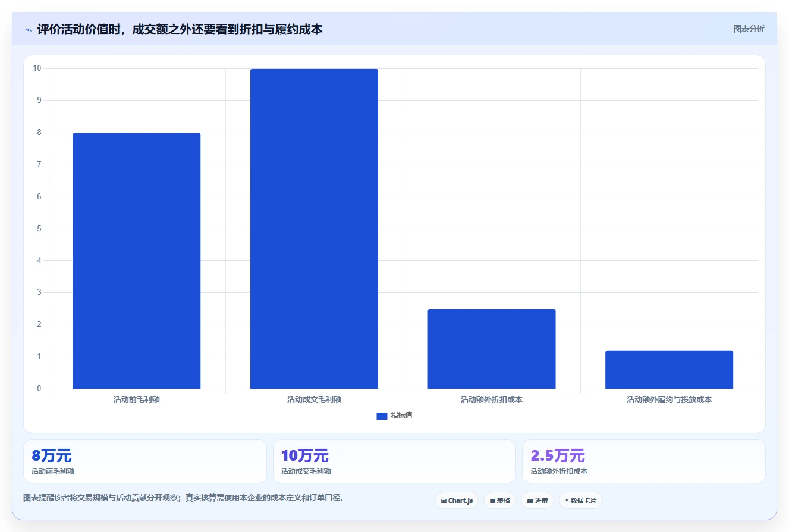Screen dimensions: 789x532
Task: Click the 进度 tag pill
Action: point(537,500)
